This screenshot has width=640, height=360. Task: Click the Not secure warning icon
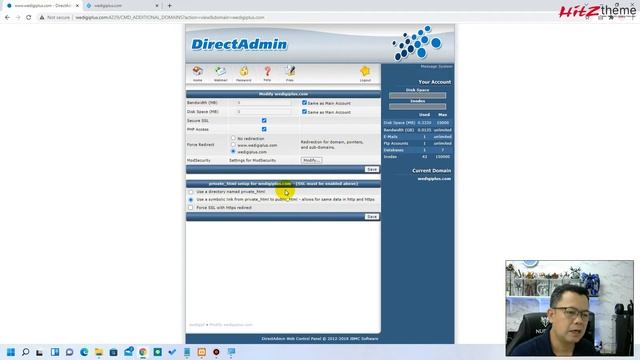[42, 18]
